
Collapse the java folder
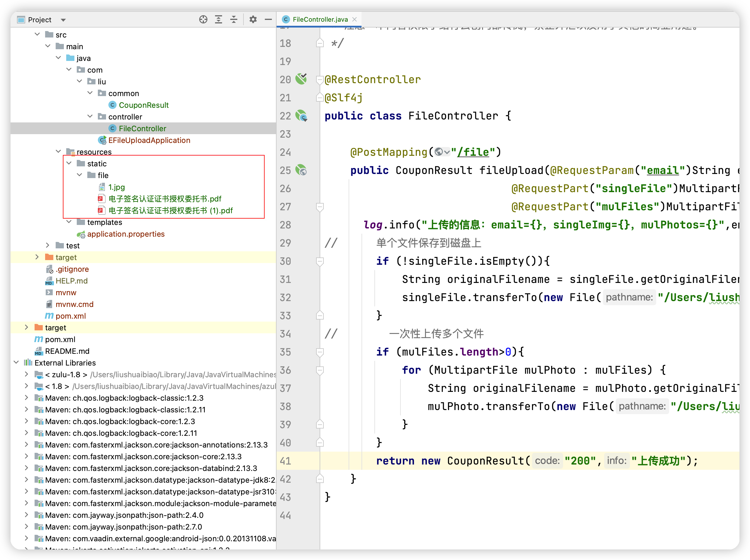click(x=58, y=58)
